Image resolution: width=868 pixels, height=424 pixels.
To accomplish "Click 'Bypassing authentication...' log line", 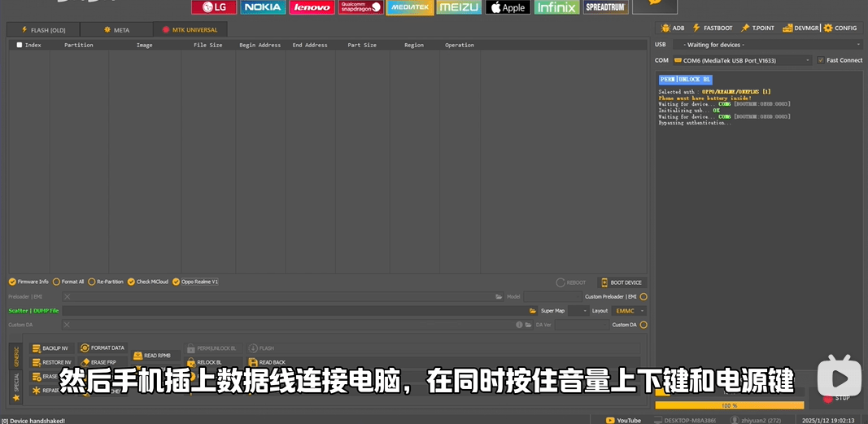I will (x=695, y=123).
